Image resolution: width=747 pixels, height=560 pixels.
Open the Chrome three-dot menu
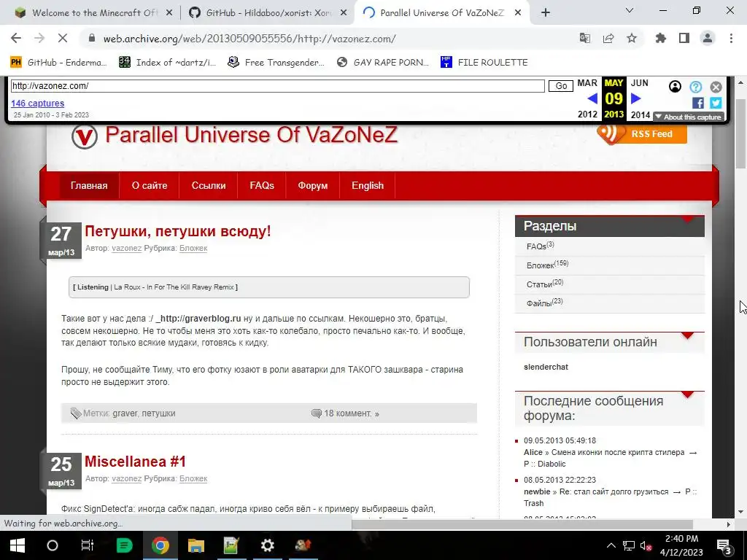pyautogui.click(x=731, y=38)
